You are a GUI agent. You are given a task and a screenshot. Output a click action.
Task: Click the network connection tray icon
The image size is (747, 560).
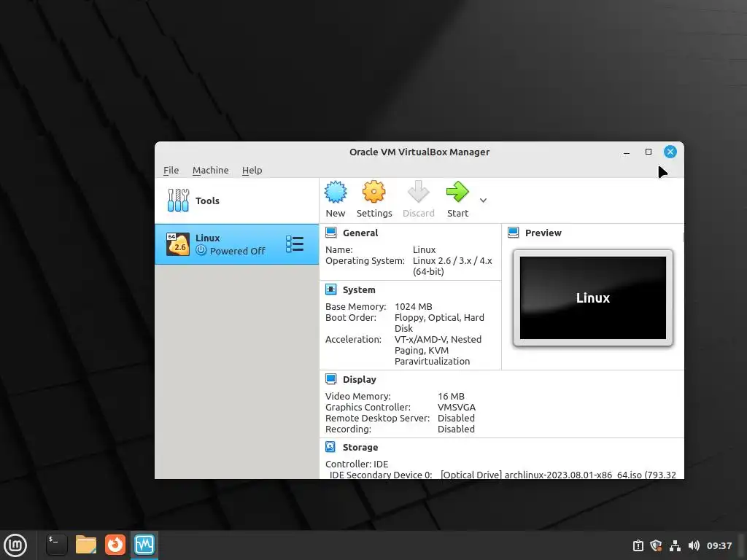[x=675, y=545]
